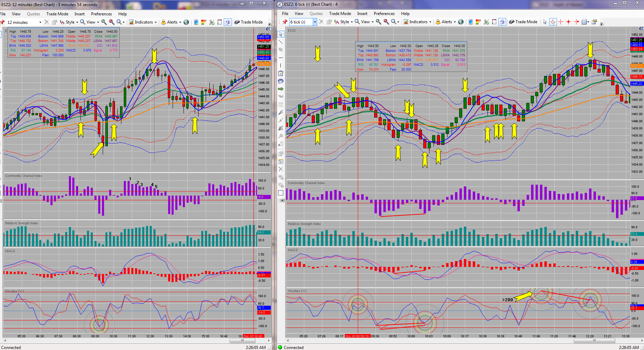The width and height of the screenshot is (644, 350).
Task: Click the Alerts button on left toolbar
Action: [x=171, y=22]
